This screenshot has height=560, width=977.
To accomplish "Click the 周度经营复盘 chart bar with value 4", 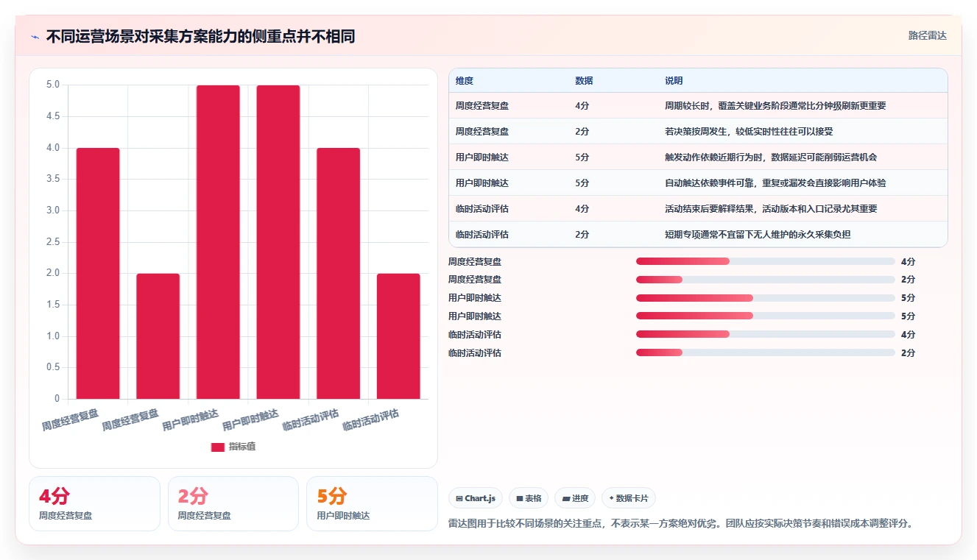I will [98, 273].
